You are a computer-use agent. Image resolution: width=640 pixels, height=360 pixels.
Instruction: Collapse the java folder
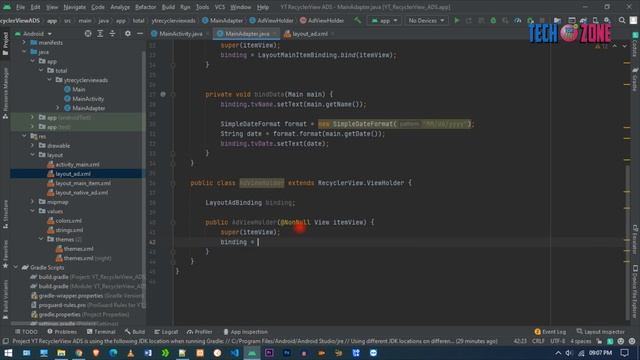point(24,52)
